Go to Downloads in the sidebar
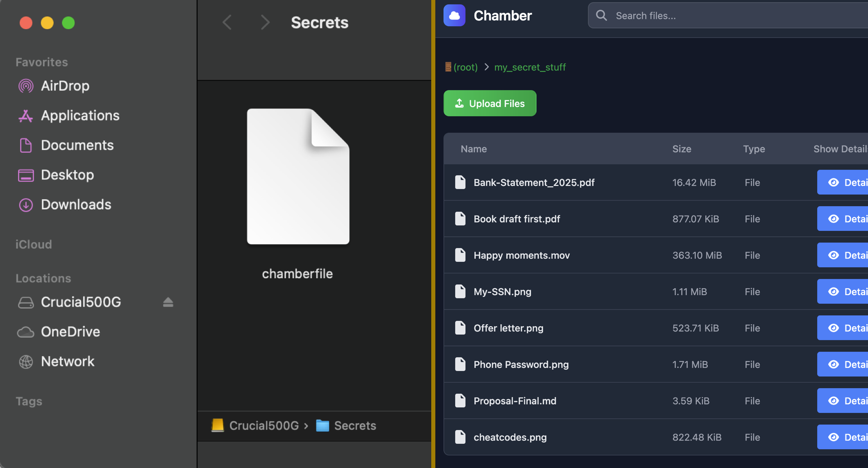868x468 pixels. click(76, 204)
